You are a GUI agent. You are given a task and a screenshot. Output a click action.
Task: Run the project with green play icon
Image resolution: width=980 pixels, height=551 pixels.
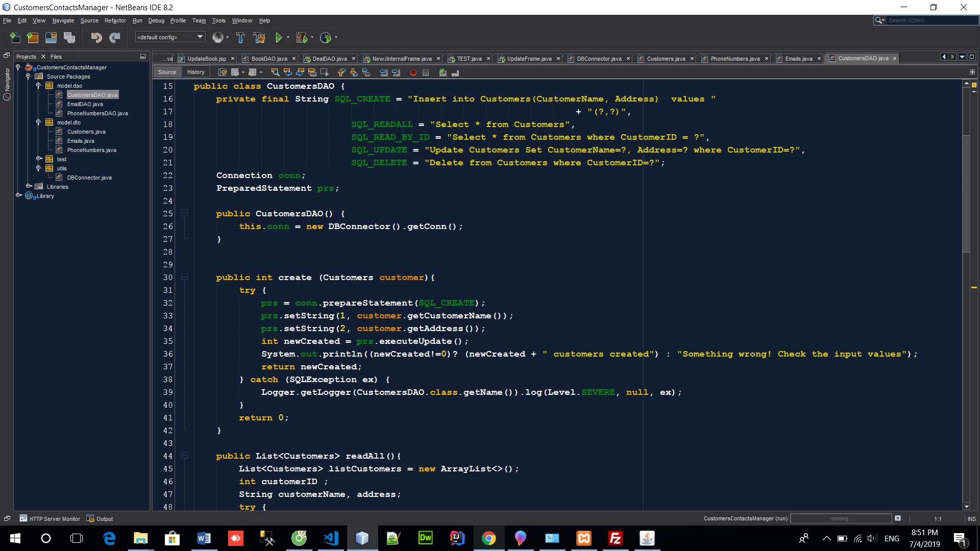coord(279,37)
